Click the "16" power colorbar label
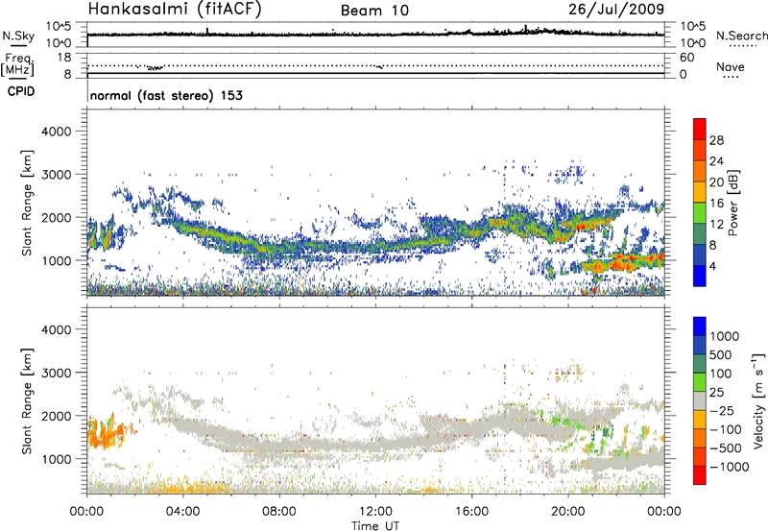 716,204
